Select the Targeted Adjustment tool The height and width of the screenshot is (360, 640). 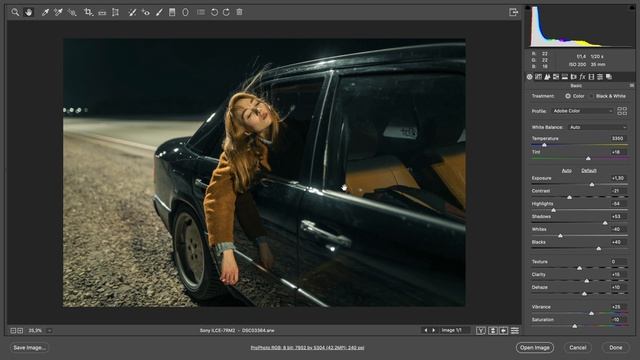pyautogui.click(x=72, y=12)
